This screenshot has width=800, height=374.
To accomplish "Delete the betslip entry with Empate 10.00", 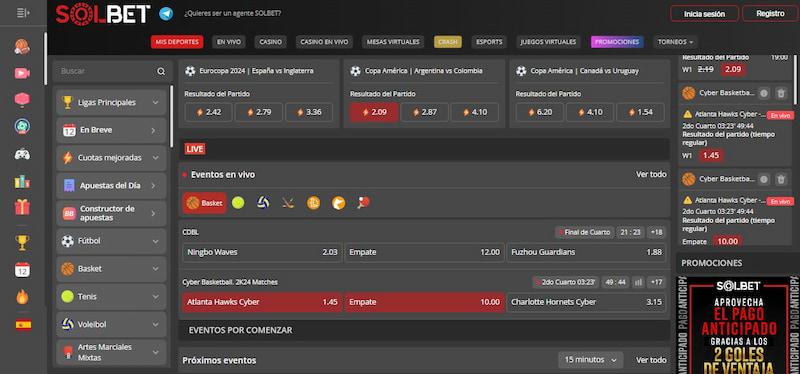I will point(781,179).
